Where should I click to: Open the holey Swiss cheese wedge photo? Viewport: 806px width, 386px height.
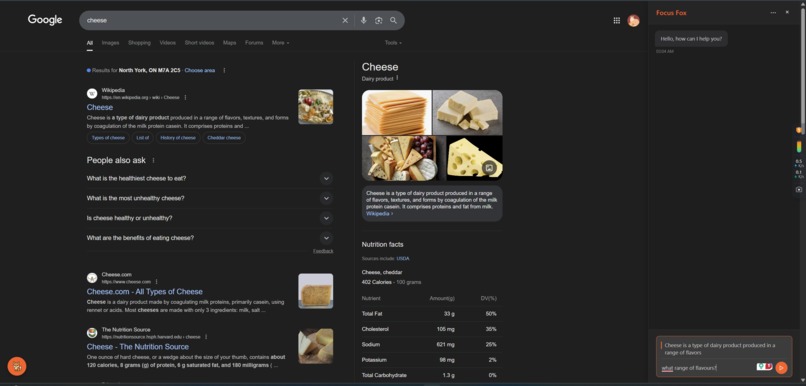[x=474, y=158]
